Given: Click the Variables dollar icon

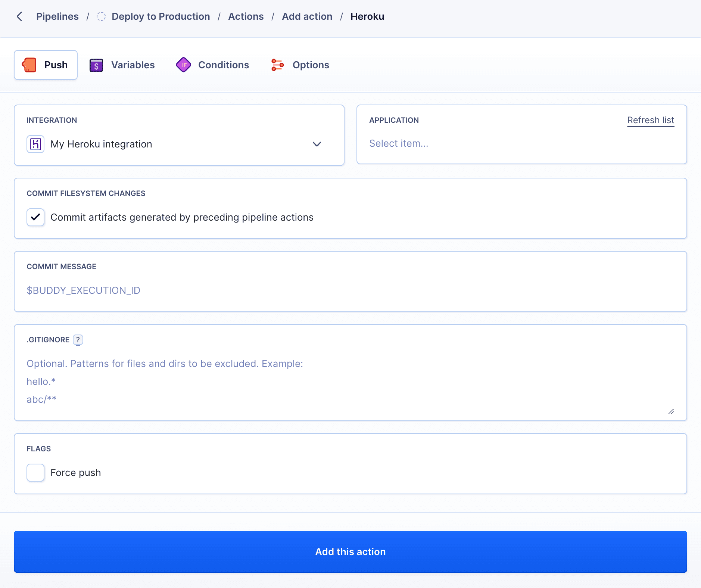Looking at the screenshot, I should pos(96,65).
